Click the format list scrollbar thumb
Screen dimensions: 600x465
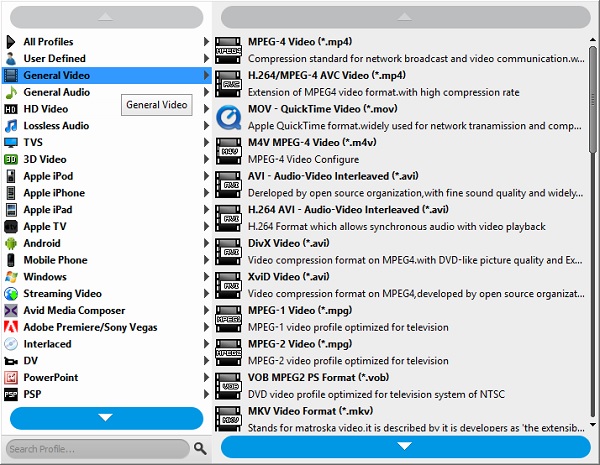[x=593, y=100]
